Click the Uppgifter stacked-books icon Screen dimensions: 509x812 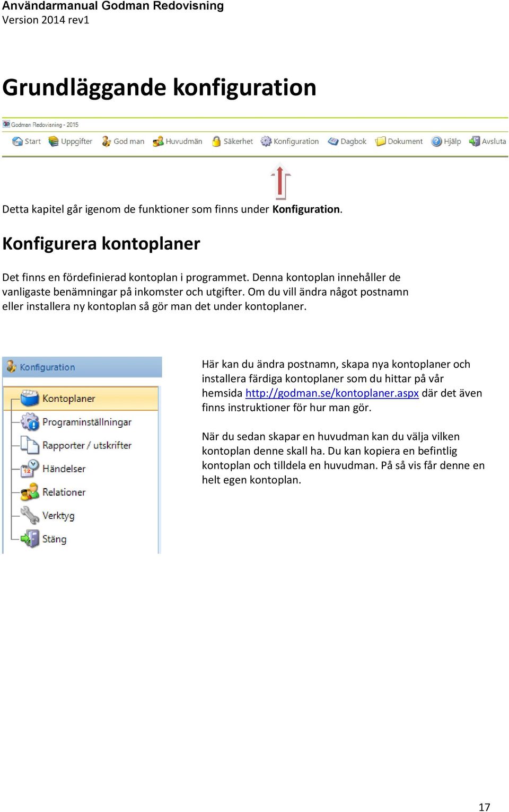click(x=54, y=142)
